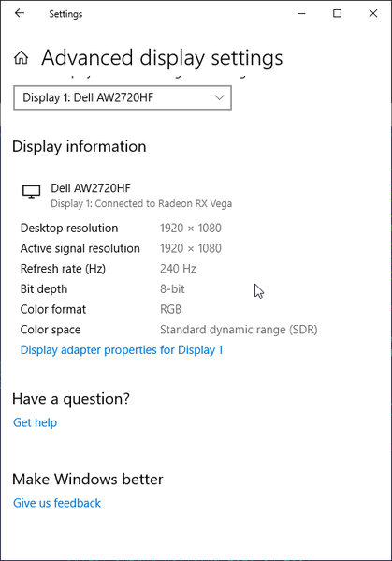Click the Dell AW2720HF monitor name

91,188
